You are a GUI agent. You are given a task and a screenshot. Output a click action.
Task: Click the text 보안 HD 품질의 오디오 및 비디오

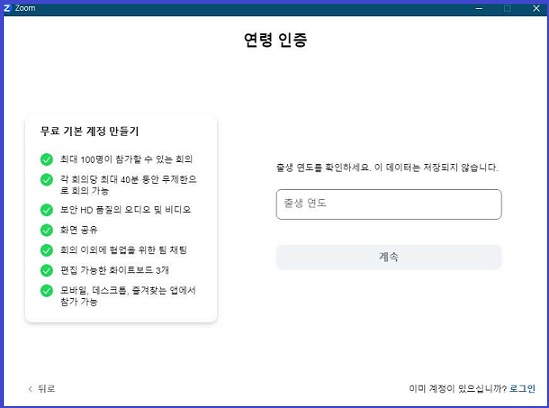[125, 210]
